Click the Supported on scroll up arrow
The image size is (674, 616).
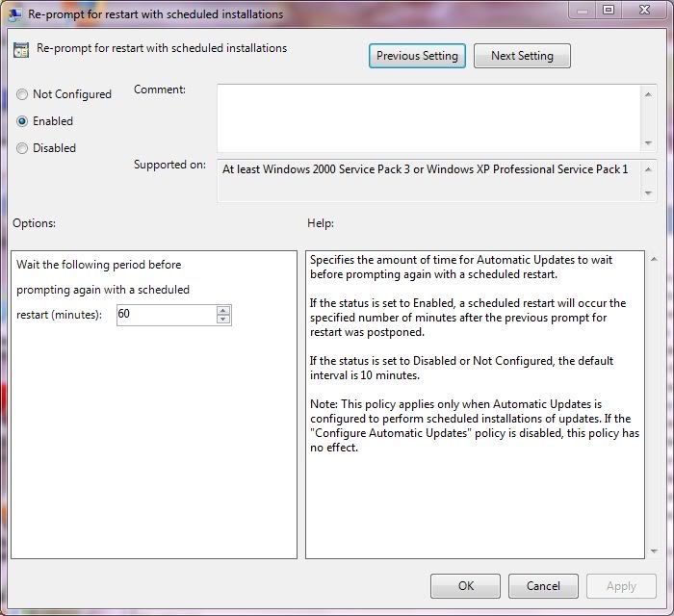coord(649,168)
